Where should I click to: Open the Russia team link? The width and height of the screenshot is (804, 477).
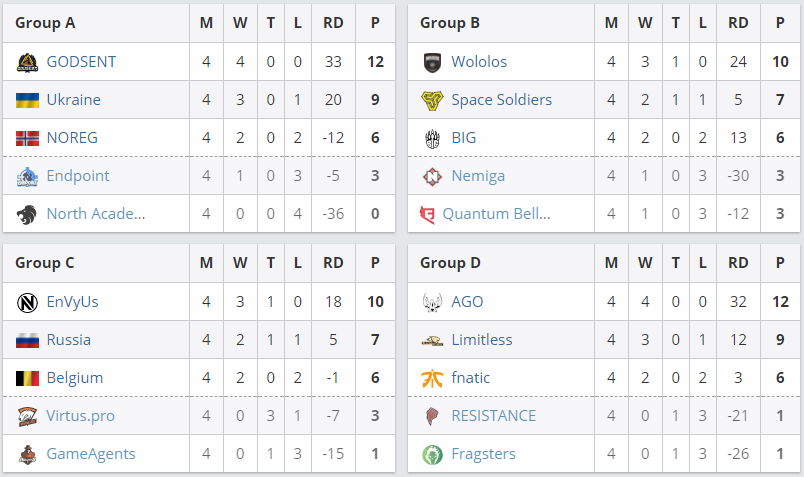(68, 340)
